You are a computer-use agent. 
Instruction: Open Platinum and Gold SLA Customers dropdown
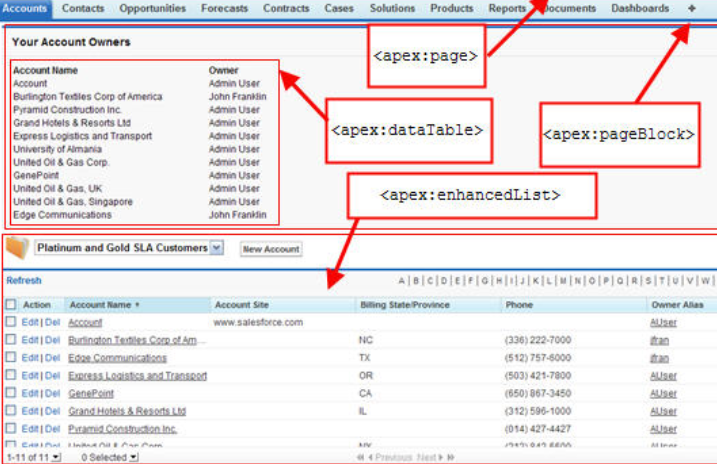pyautogui.click(x=217, y=248)
